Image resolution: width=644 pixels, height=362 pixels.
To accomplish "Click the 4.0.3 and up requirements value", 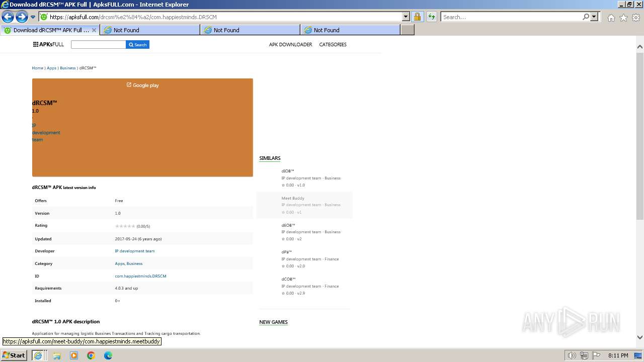I will 126,288.
